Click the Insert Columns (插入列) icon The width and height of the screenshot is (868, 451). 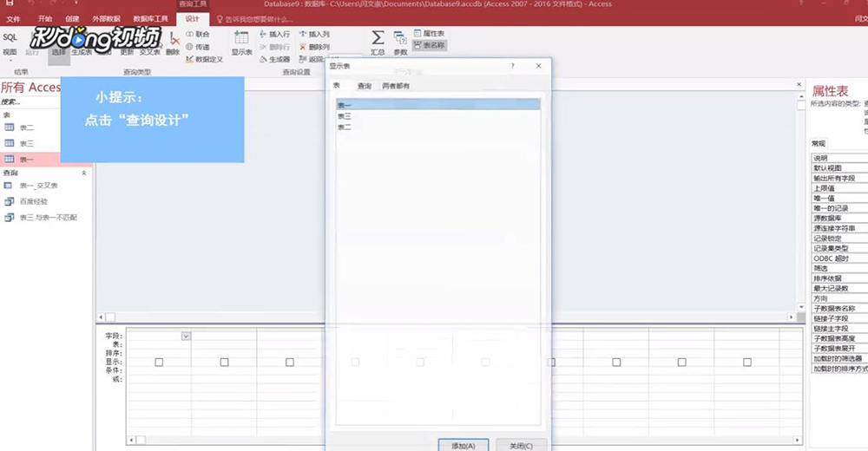click(x=314, y=35)
